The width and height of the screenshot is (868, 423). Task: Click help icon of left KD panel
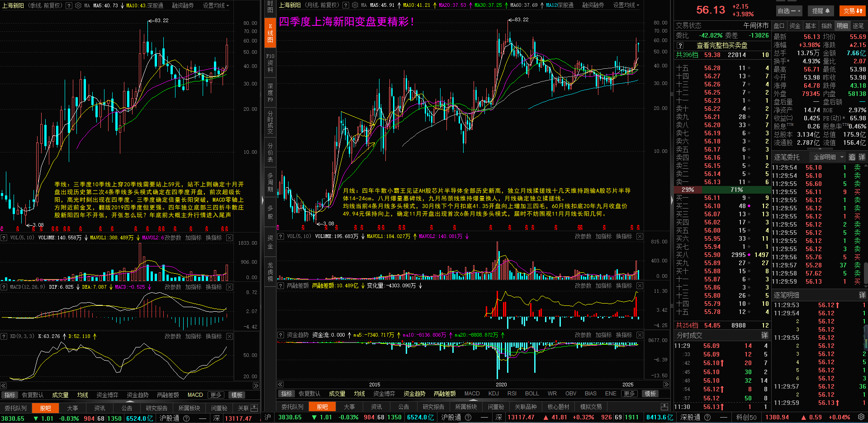[4, 336]
